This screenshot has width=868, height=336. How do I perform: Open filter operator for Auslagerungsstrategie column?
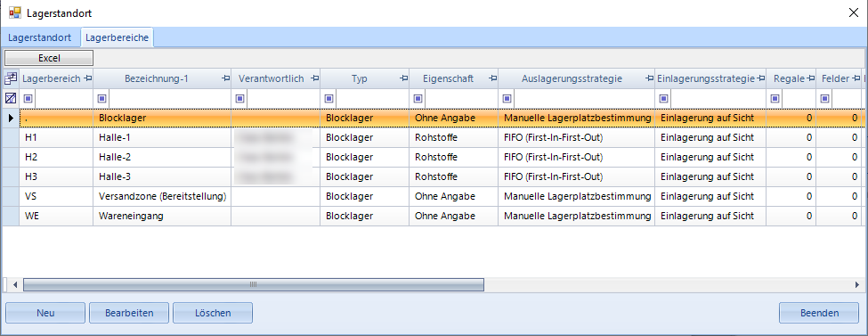tap(507, 99)
